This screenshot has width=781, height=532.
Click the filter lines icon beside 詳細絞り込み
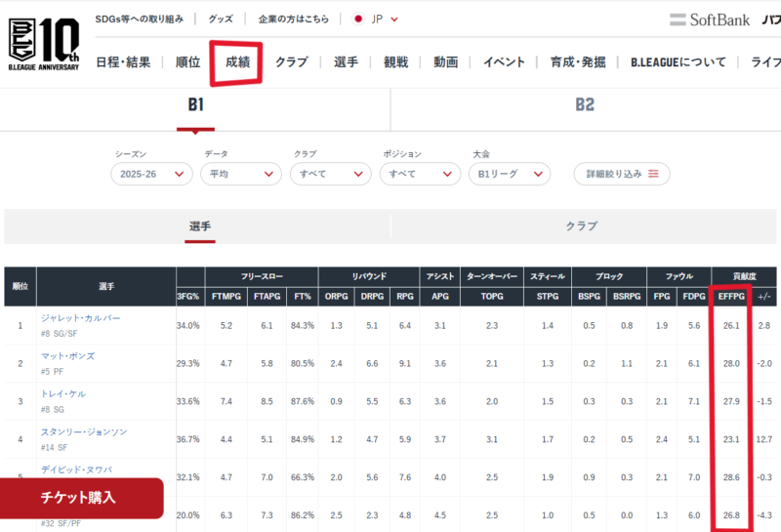tap(653, 174)
